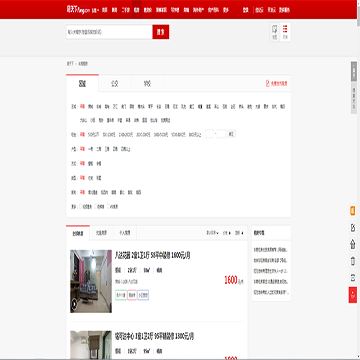Open the default sort dropdown above the results
360x360 pixels.
[x=212, y=233]
